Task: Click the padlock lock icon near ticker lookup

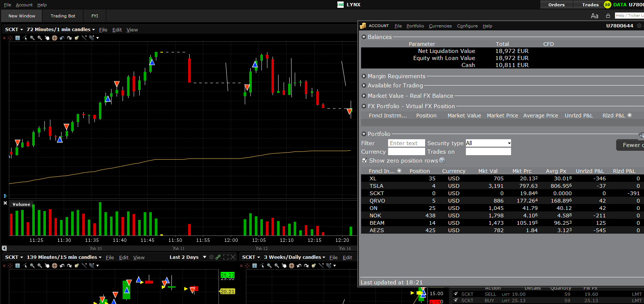Action: [608, 16]
